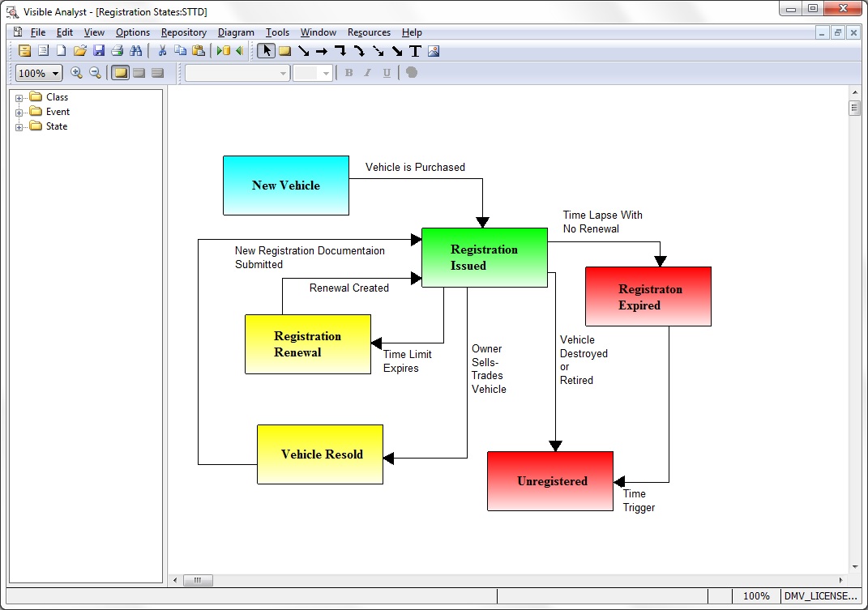Image resolution: width=868 pixels, height=610 pixels.
Task: Open the Diagram menu
Action: 236,32
